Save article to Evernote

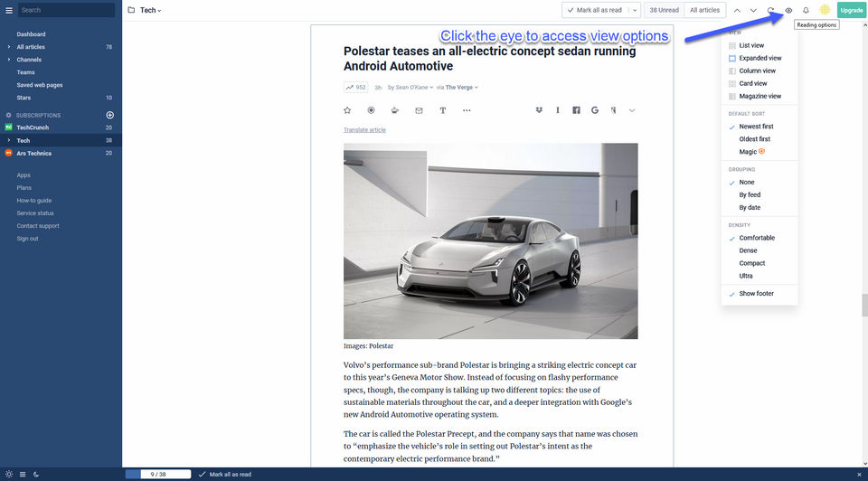coord(613,110)
